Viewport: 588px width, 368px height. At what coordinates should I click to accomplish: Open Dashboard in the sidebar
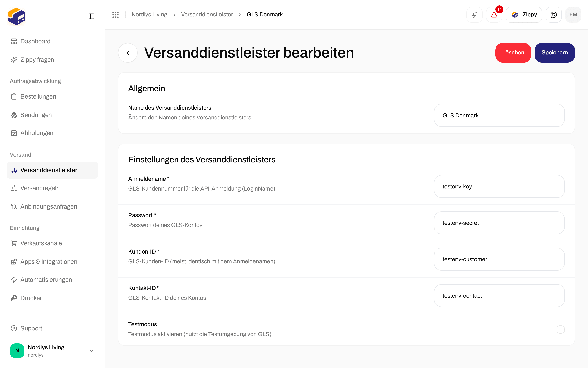click(52, 41)
